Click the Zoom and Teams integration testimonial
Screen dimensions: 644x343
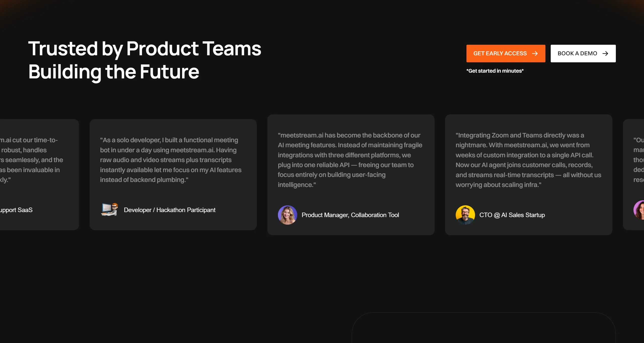(x=528, y=160)
